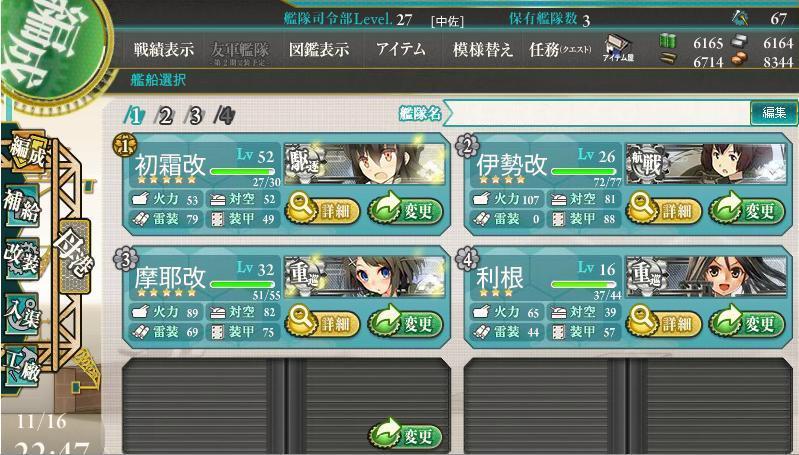Switch to fleet tab 3
Viewport: 799px width, 455px height.
(194, 116)
